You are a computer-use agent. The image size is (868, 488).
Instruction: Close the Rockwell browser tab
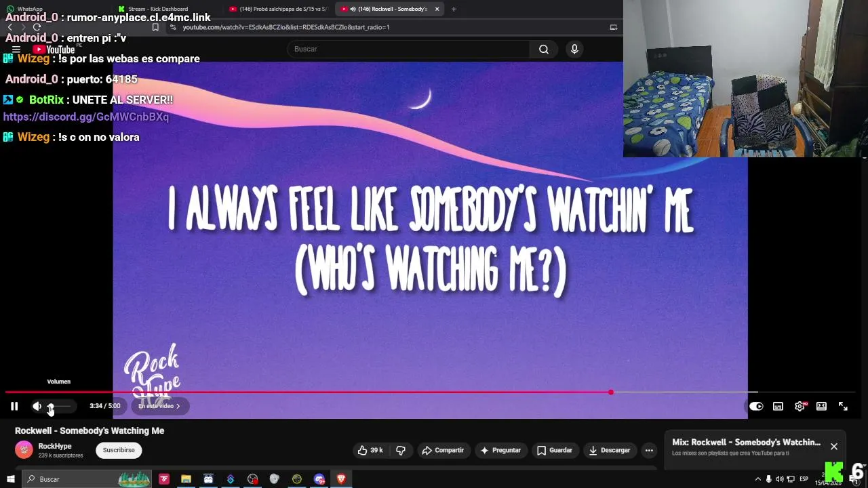click(437, 9)
